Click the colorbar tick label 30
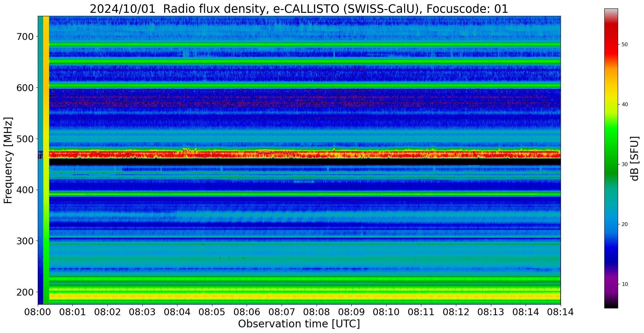The image size is (644, 333). [625, 164]
